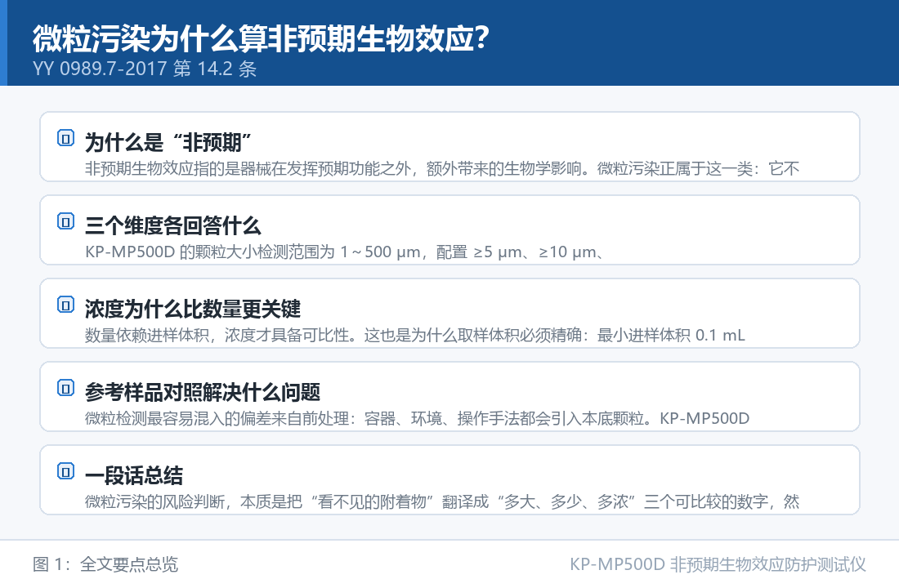Screen dimensions: 899x588
Task: Click the description starting 微粒污染的风险判断
Action: pyautogui.click(x=442, y=502)
